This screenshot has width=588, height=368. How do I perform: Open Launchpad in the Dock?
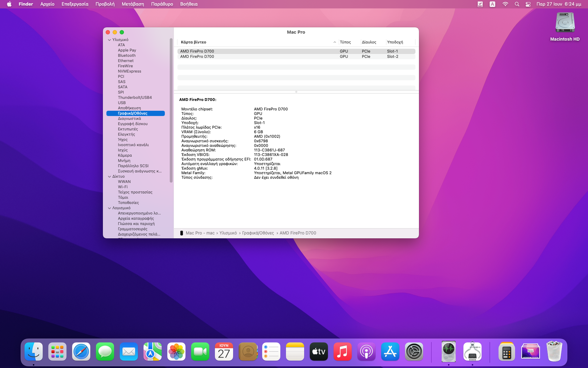57,352
